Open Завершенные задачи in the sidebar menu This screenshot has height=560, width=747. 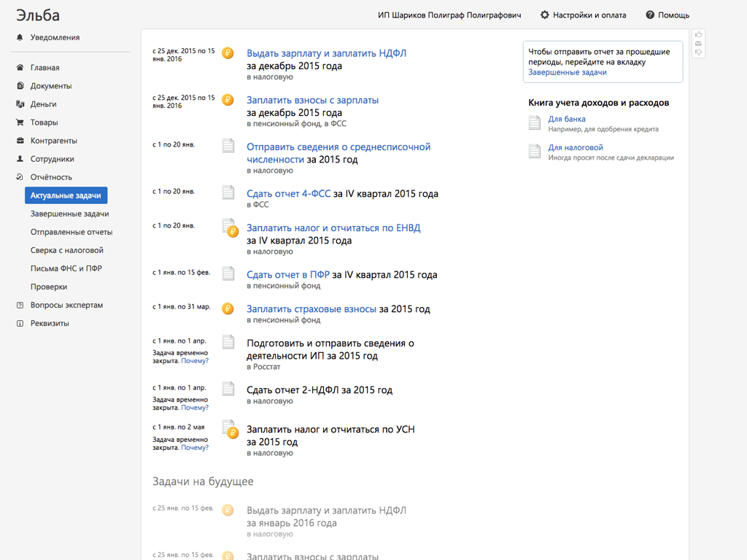click(x=69, y=214)
